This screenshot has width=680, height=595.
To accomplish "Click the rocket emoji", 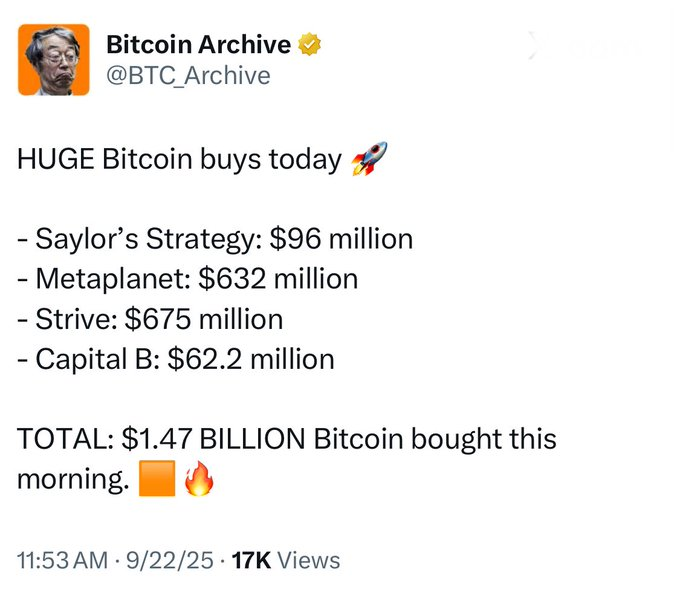I will coord(369,158).
